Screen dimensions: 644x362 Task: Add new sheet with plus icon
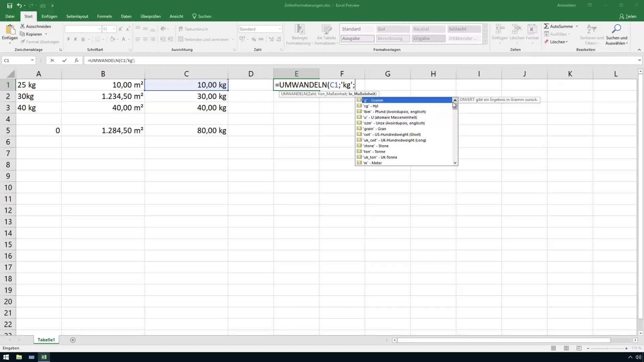pyautogui.click(x=73, y=340)
